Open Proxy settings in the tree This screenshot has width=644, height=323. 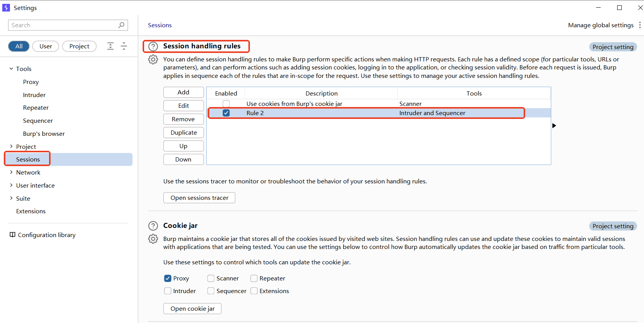click(31, 82)
